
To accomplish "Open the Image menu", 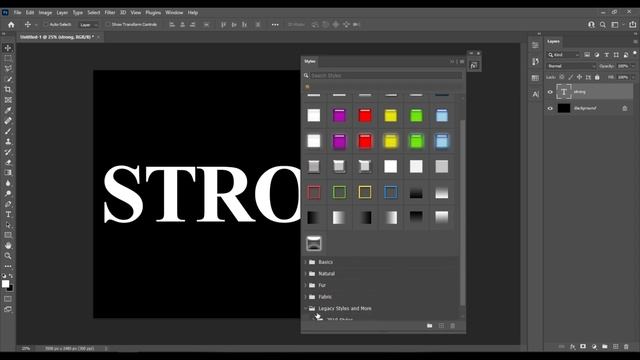I will 45,13.
